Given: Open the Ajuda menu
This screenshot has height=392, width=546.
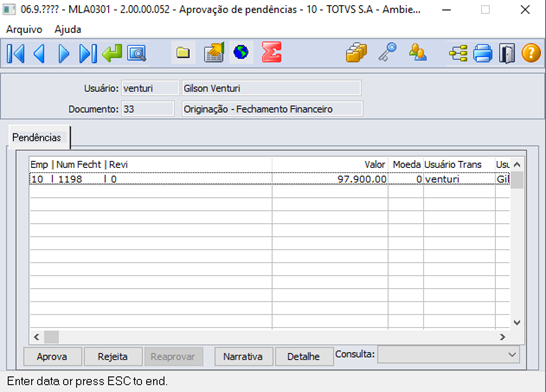Looking at the screenshot, I should [68, 30].
